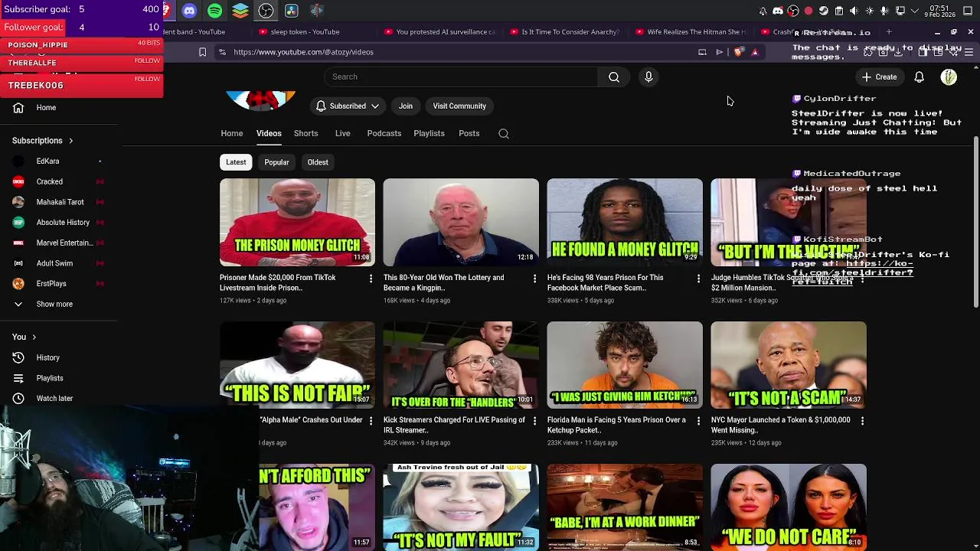The width and height of the screenshot is (980, 551).
Task: Switch to the Posts tab
Action: [x=469, y=133]
